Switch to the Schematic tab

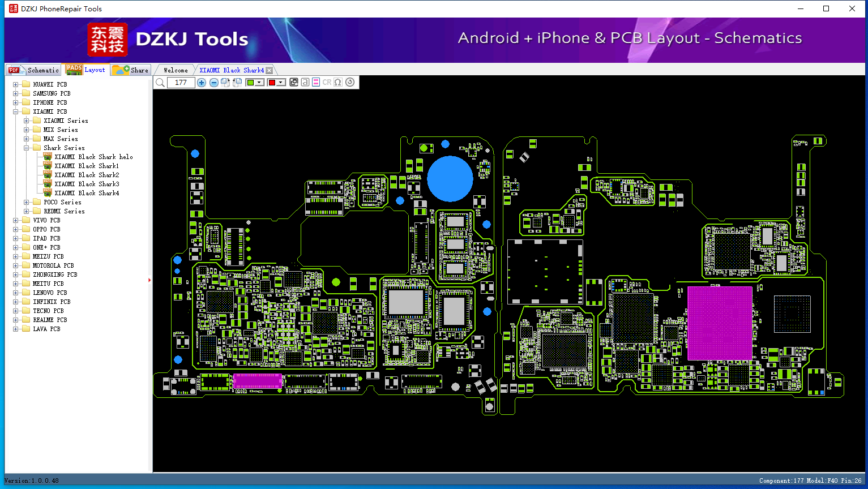pos(33,70)
